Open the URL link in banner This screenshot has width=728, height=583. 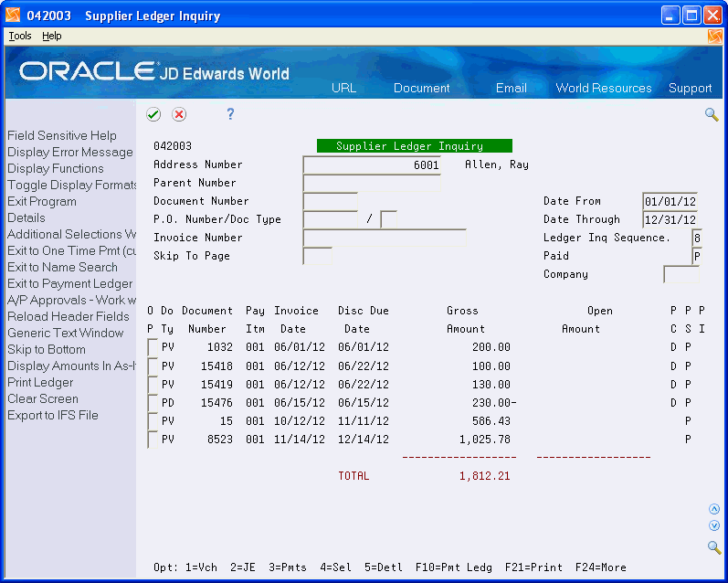tap(343, 89)
